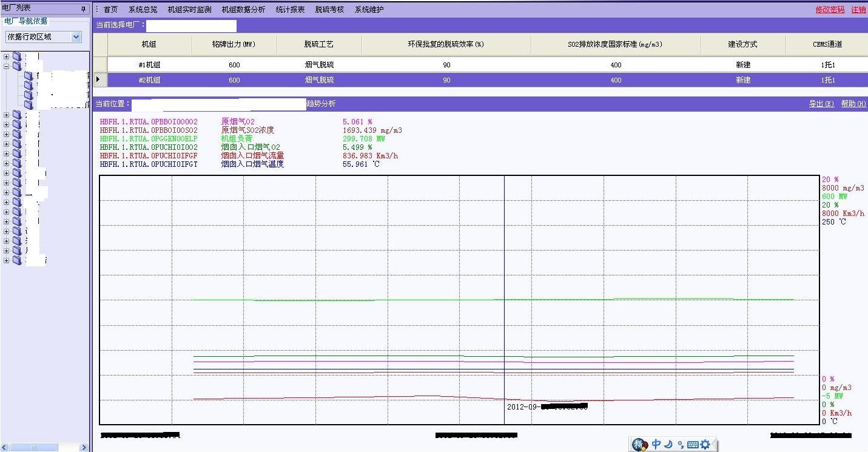Click the 1693.439 mg/m3 value

pyautogui.click(x=372, y=130)
